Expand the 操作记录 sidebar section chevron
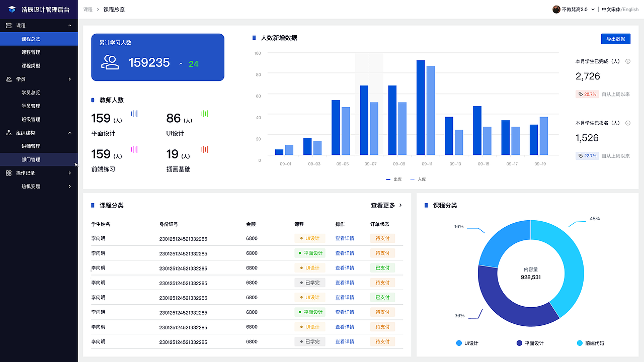644x362 pixels. click(70, 173)
